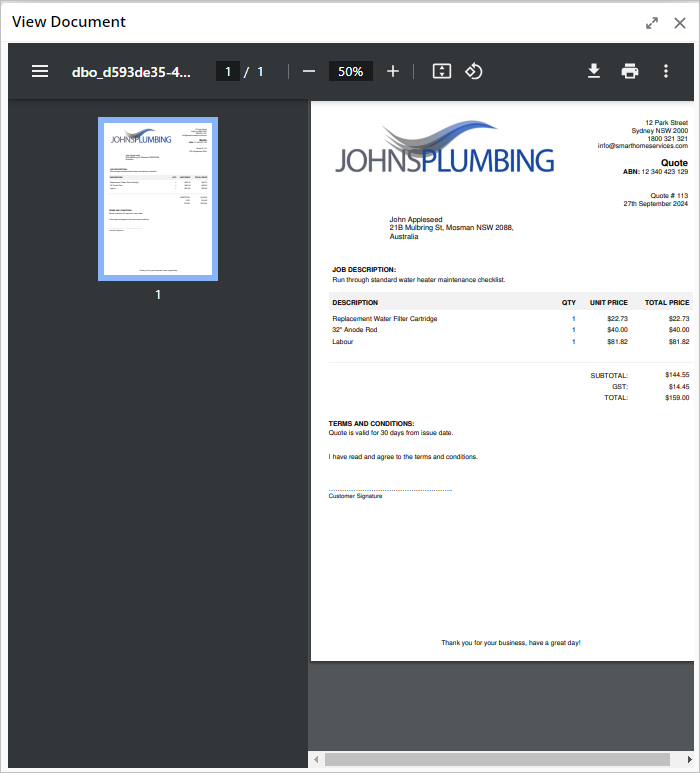Click the GST value $14.45
The height and width of the screenshot is (773, 700).
tap(679, 386)
